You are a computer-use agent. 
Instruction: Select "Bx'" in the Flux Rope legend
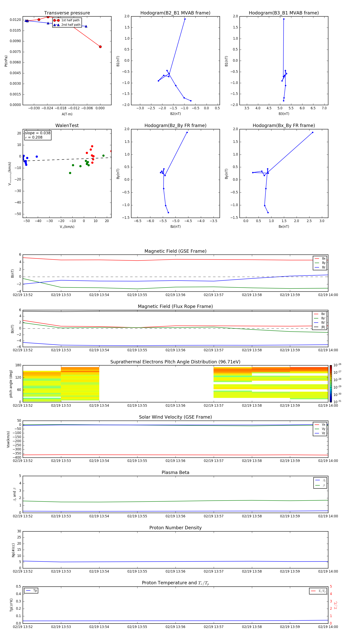coord(320,314)
